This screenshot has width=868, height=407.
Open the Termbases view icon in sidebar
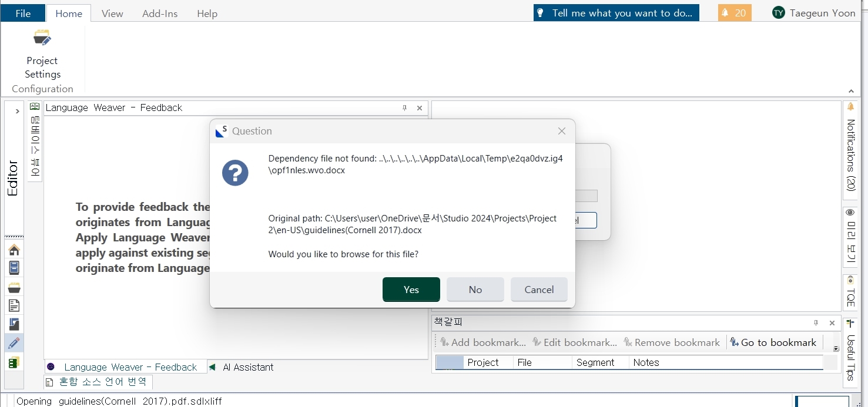[14, 362]
